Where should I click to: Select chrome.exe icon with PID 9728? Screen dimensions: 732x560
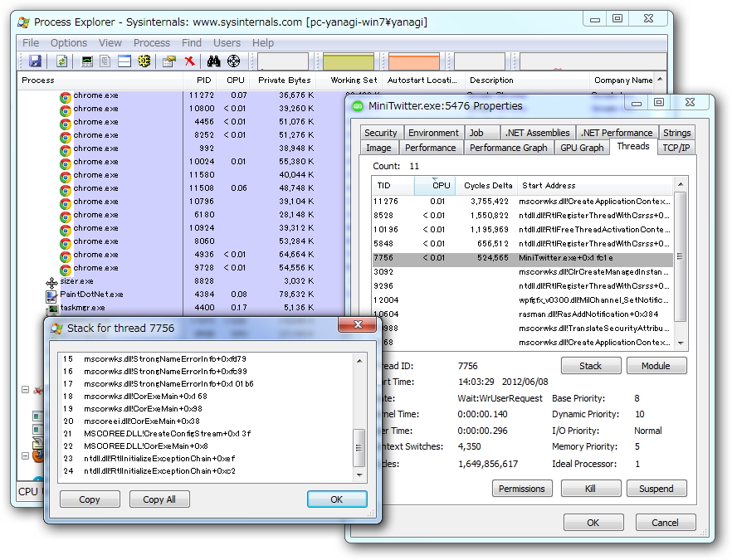pyautogui.click(x=66, y=270)
